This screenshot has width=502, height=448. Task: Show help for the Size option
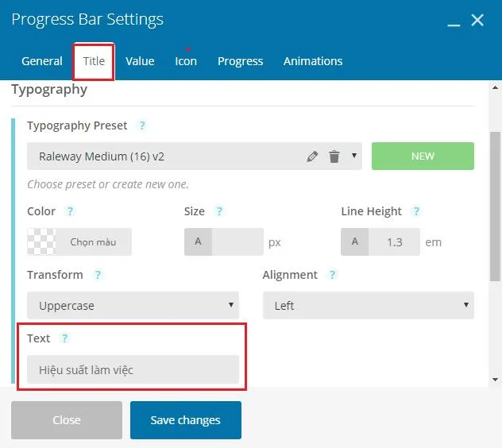point(219,211)
